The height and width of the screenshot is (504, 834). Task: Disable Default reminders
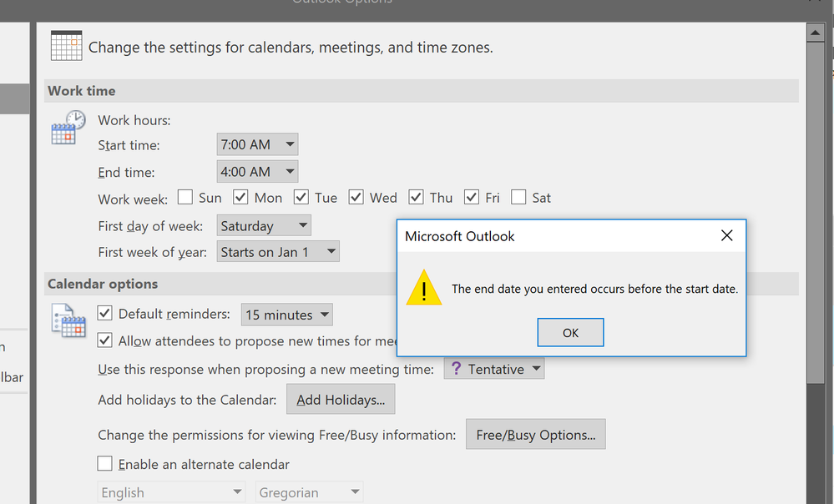pyautogui.click(x=104, y=314)
